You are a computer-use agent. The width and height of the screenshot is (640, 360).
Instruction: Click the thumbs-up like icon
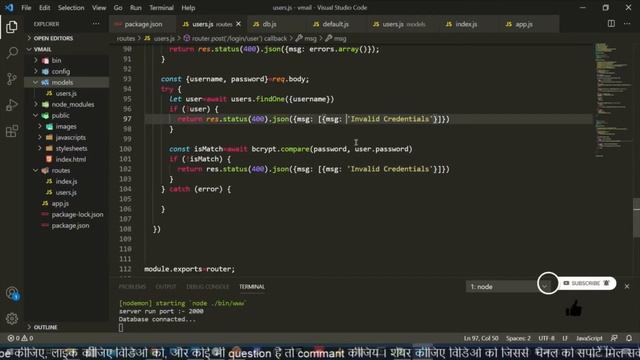pos(574,309)
